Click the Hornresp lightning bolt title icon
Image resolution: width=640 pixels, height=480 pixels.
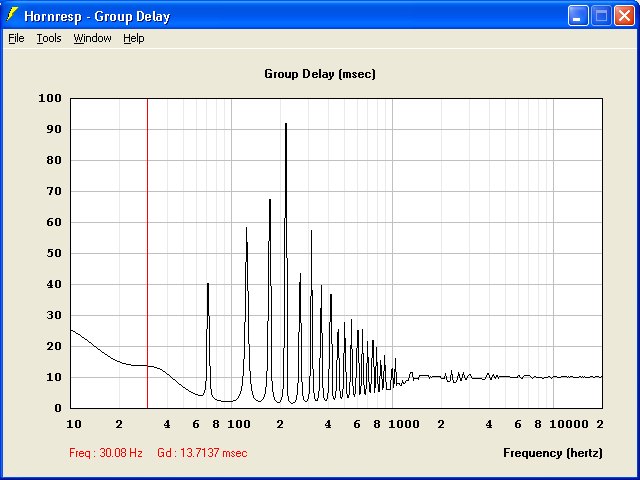pos(13,15)
